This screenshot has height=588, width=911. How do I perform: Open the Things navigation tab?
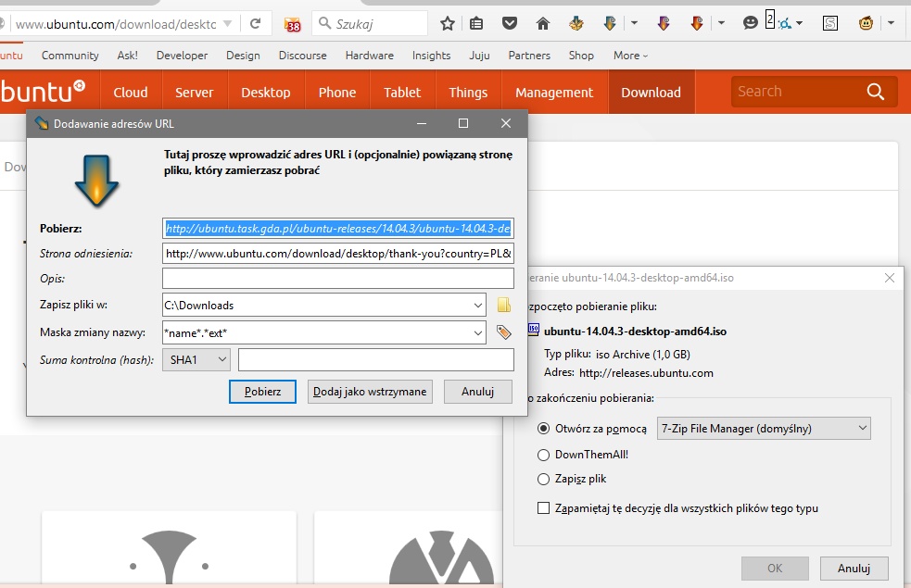tap(468, 93)
